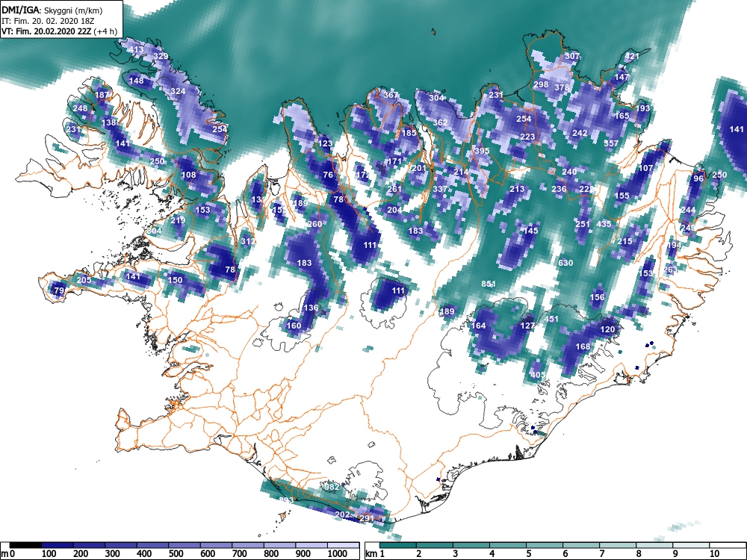The image size is (747, 560).
Task: Select the palest 900–1000 m legend swatch
Action: pos(311,545)
